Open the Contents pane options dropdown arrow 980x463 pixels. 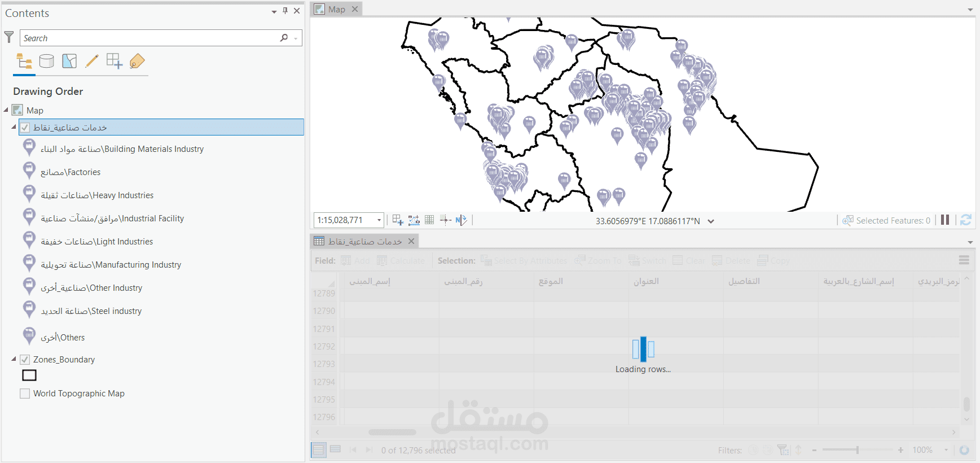pos(274,11)
